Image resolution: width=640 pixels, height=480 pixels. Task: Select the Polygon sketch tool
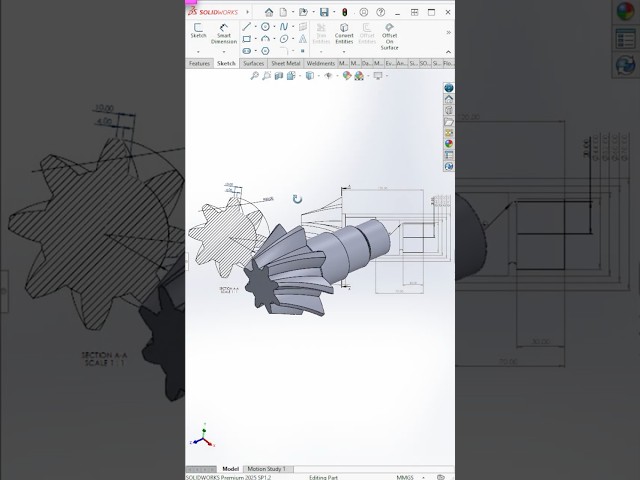[x=265, y=51]
